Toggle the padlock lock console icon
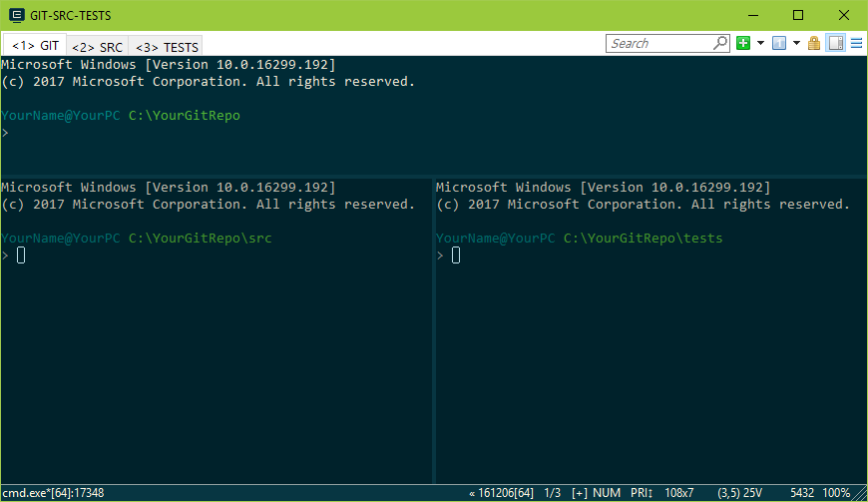 click(x=814, y=43)
